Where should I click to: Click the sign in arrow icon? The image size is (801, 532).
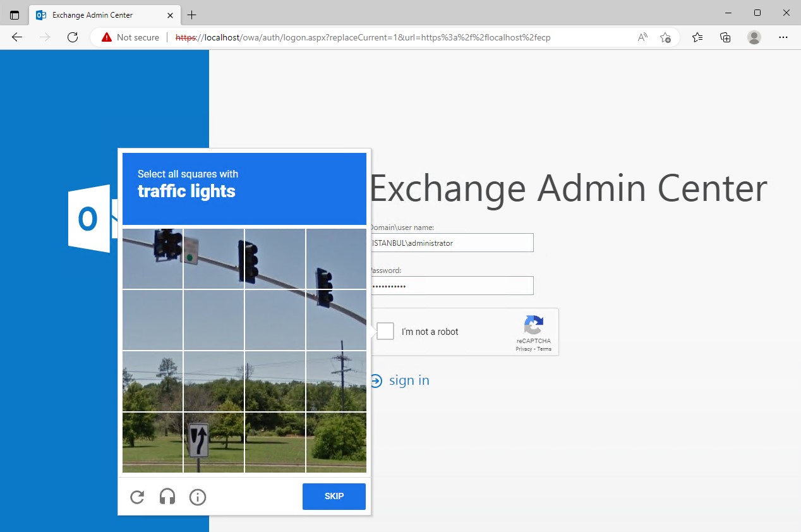[x=376, y=380]
